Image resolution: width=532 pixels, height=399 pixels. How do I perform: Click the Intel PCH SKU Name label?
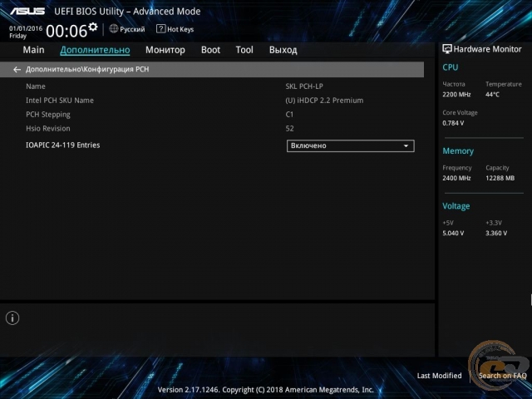click(x=60, y=101)
